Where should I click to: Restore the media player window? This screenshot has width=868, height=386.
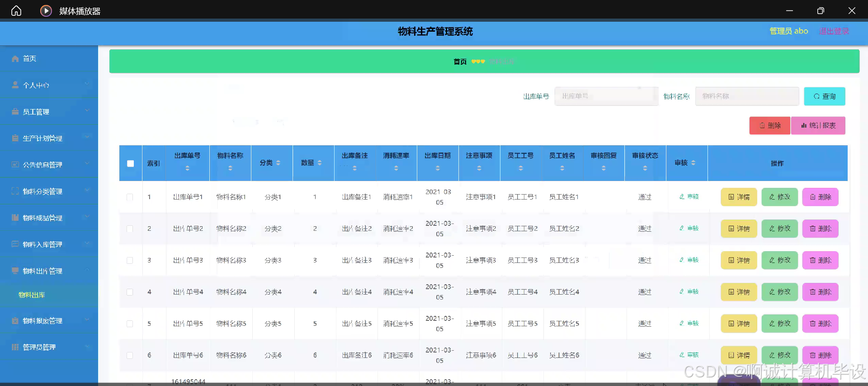tap(821, 10)
